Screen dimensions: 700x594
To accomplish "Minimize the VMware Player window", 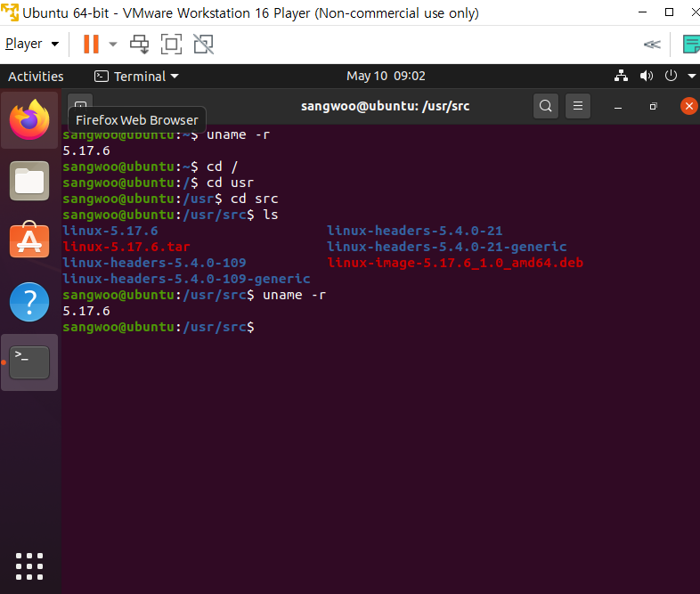I will pos(642,12).
